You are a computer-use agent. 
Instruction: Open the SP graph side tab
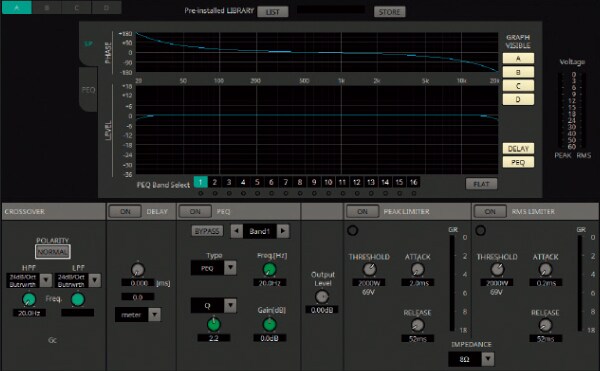(x=88, y=44)
